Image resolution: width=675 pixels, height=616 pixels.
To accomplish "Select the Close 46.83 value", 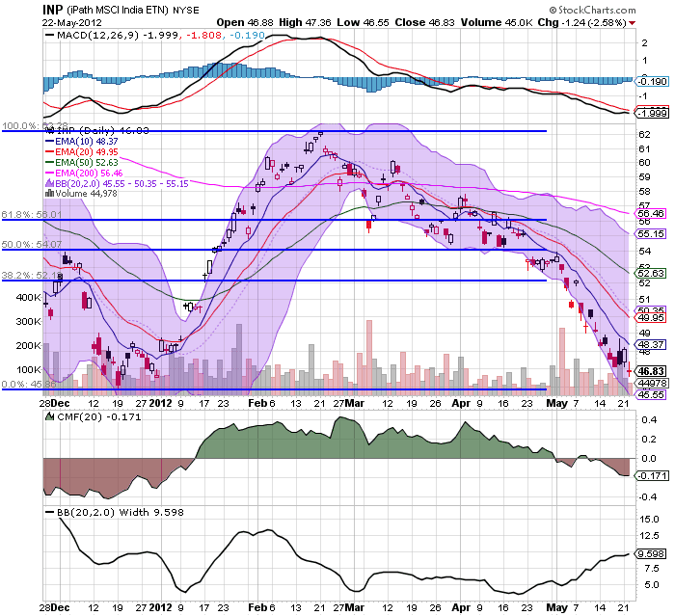I will 424,22.
